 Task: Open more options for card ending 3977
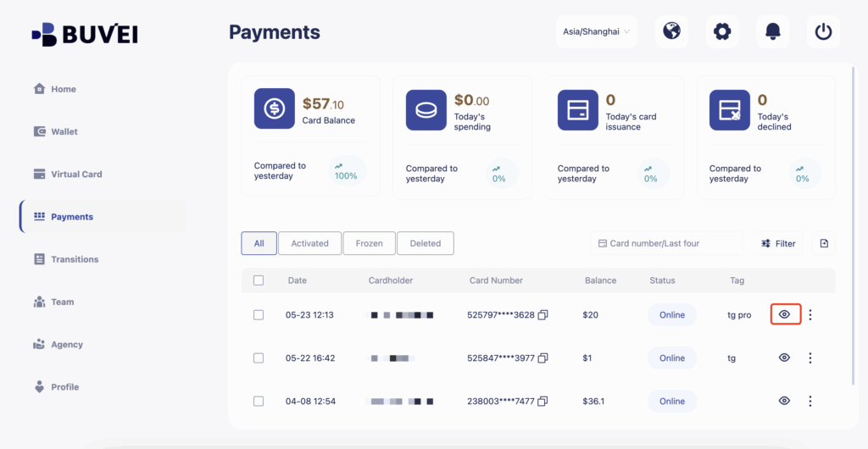click(x=810, y=358)
